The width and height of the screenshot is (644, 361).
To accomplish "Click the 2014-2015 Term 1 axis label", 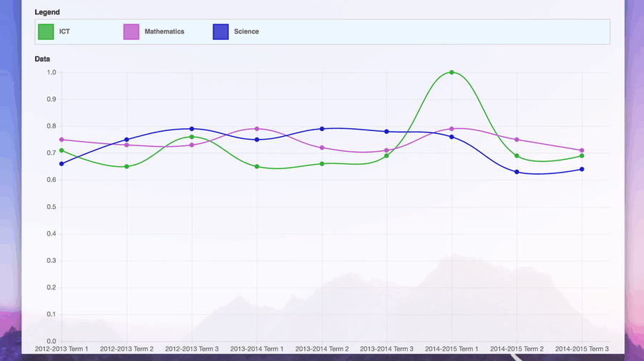I will (452, 349).
